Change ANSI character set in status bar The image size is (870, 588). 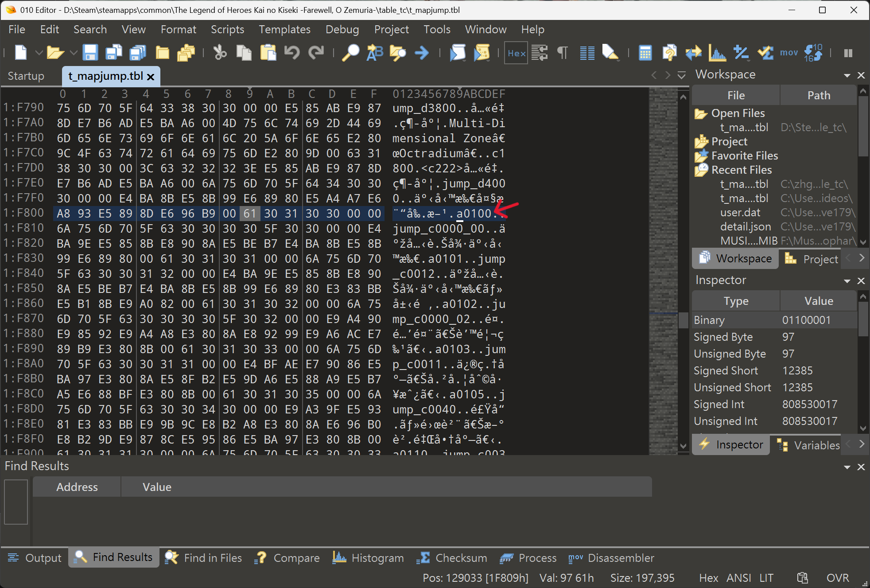tap(738, 578)
